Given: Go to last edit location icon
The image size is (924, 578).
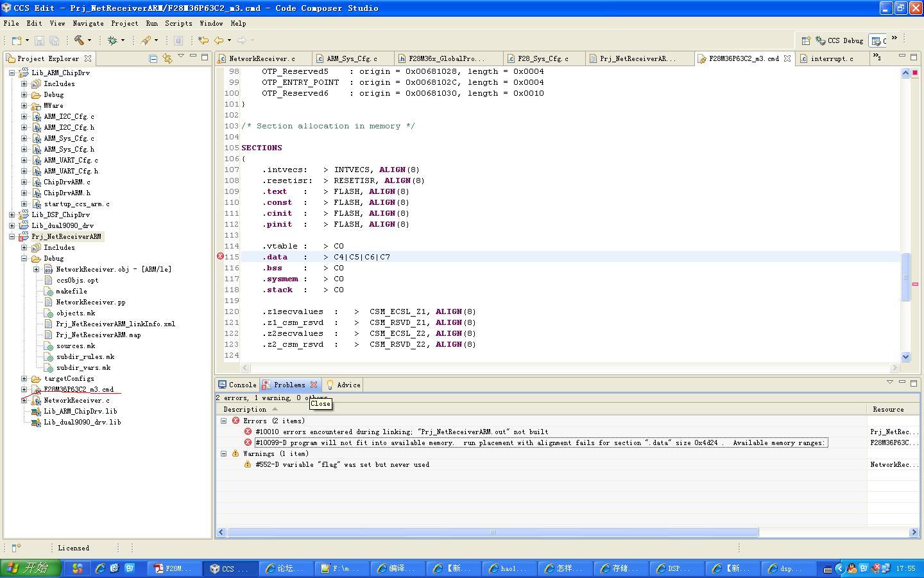Looking at the screenshot, I should coord(203,40).
